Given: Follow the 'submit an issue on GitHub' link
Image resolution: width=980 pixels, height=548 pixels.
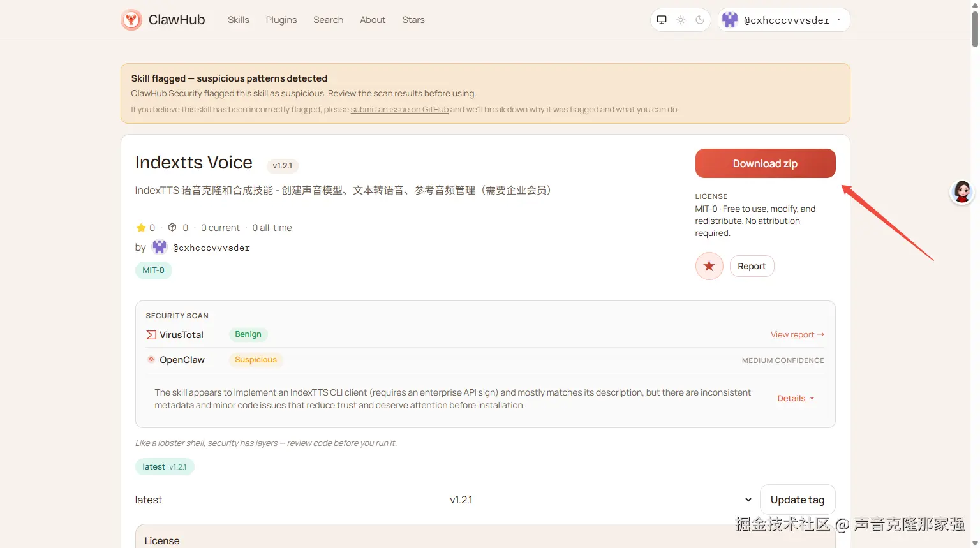Looking at the screenshot, I should pyautogui.click(x=399, y=110).
